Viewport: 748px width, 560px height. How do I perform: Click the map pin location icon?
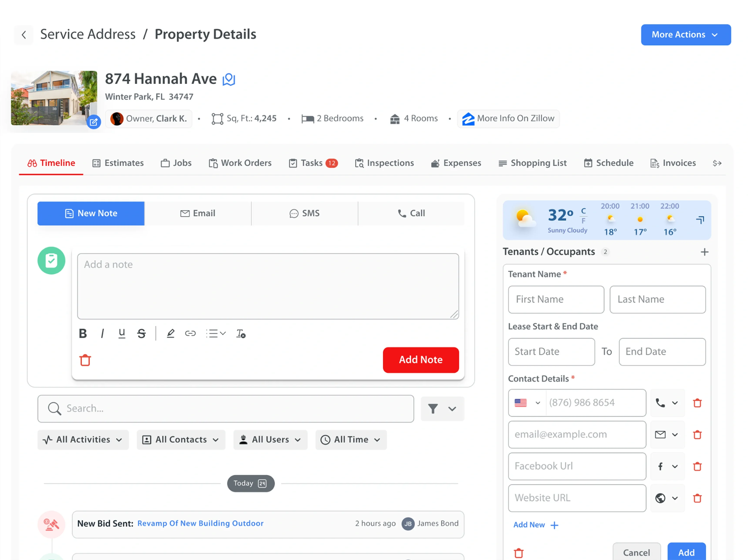[229, 79]
